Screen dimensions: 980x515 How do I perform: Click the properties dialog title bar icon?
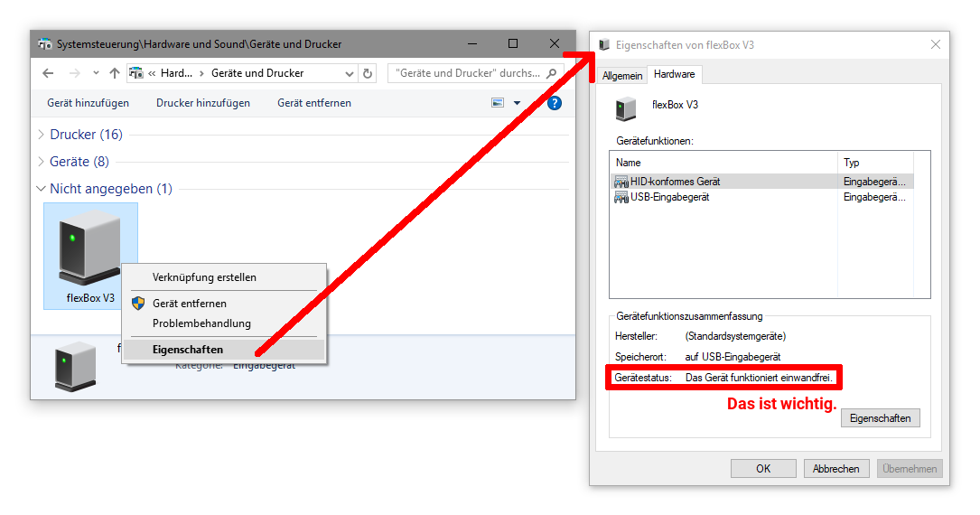coord(603,45)
